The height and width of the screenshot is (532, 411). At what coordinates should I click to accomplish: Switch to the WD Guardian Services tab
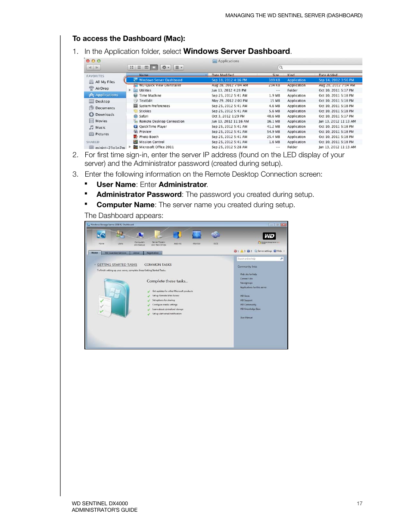[x=116, y=253]
